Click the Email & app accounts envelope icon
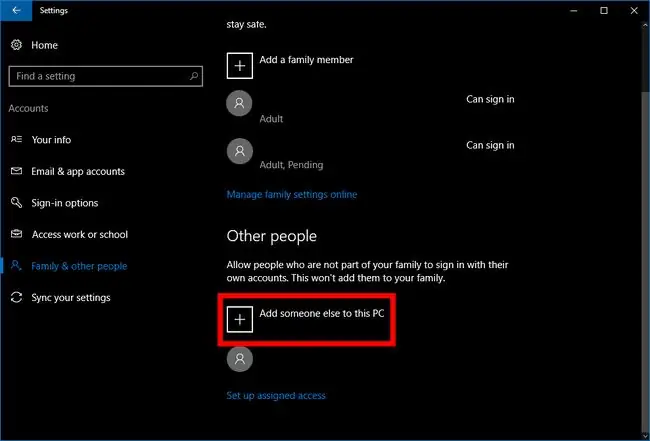 pos(16,171)
